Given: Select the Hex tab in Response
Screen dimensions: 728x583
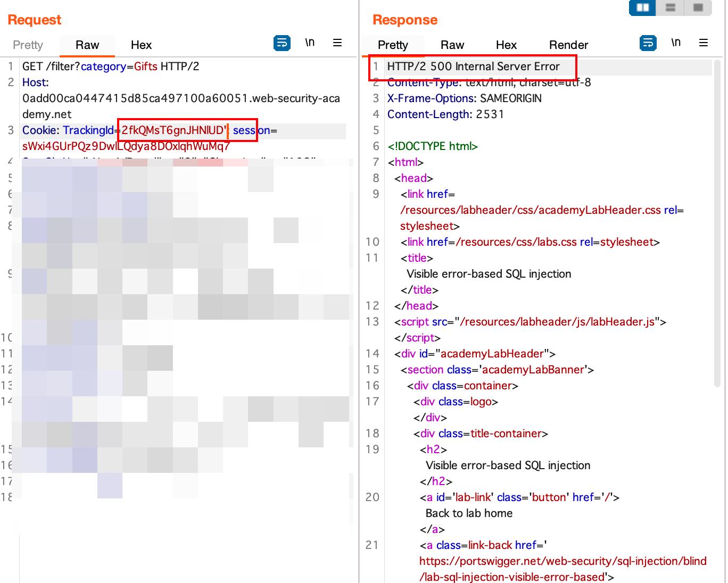Looking at the screenshot, I should pyautogui.click(x=506, y=45).
